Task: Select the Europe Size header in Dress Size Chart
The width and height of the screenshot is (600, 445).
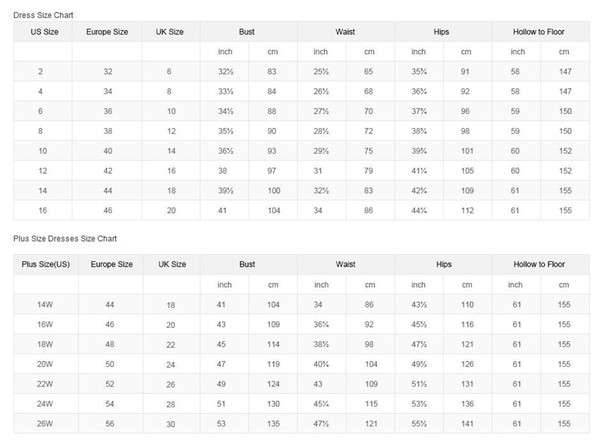Action: [x=107, y=32]
